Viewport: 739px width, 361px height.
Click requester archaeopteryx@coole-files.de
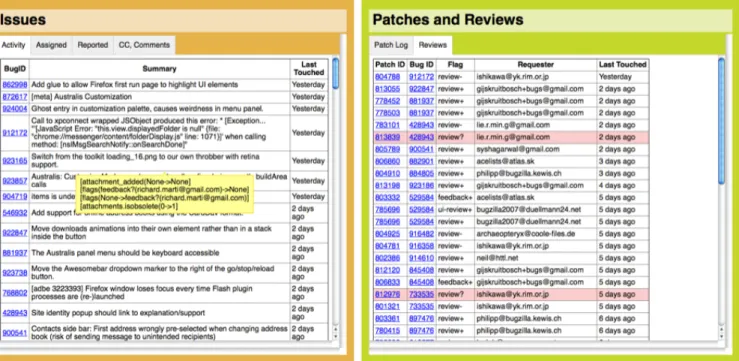pyautogui.click(x=526, y=234)
